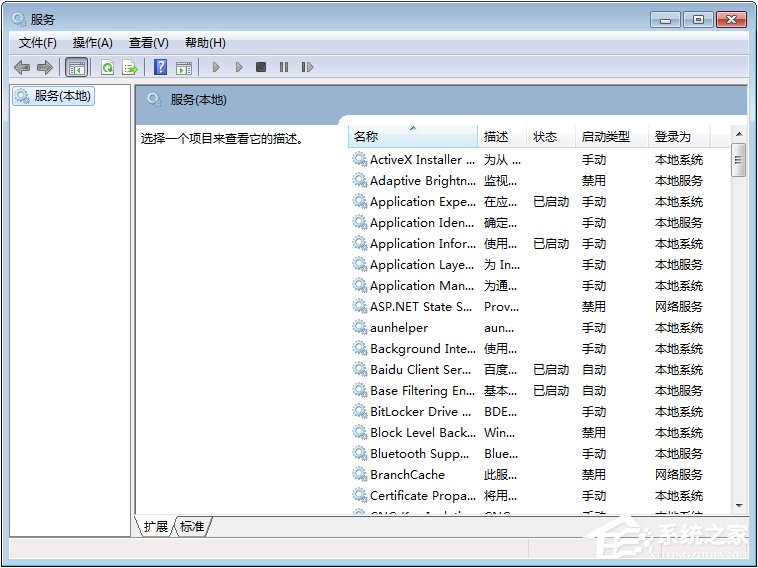This screenshot has height=568, width=758.
Task: Click the Refresh toolbar icon
Action: [107, 67]
